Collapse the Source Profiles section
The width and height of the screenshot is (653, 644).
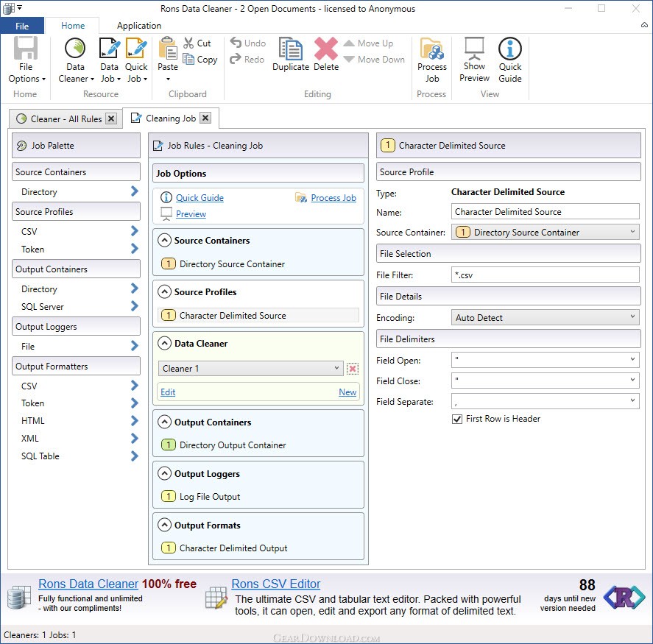tap(164, 291)
